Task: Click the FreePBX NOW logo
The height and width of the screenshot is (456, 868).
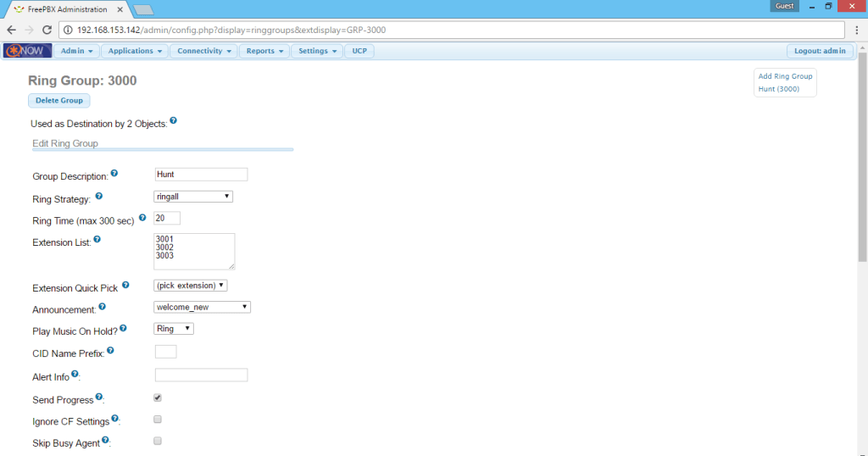Action: [x=27, y=51]
